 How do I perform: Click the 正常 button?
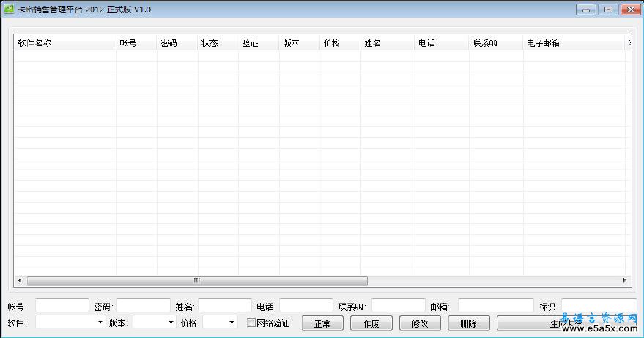[322, 323]
